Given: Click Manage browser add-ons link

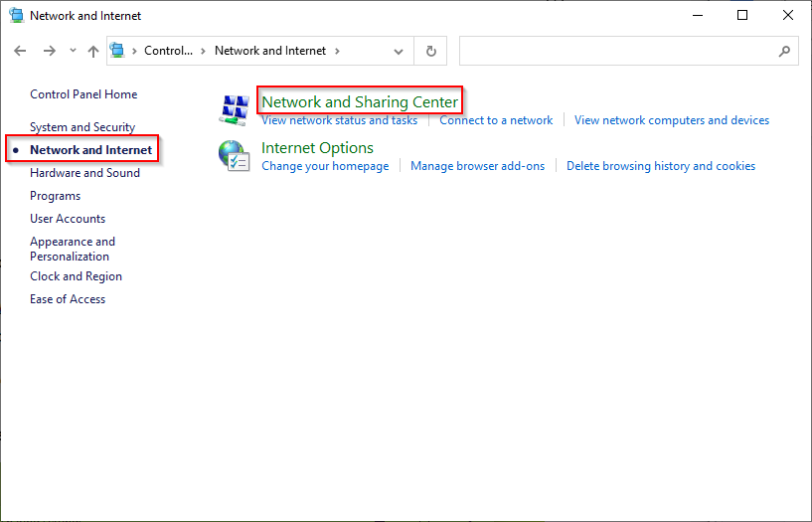Looking at the screenshot, I should (477, 166).
